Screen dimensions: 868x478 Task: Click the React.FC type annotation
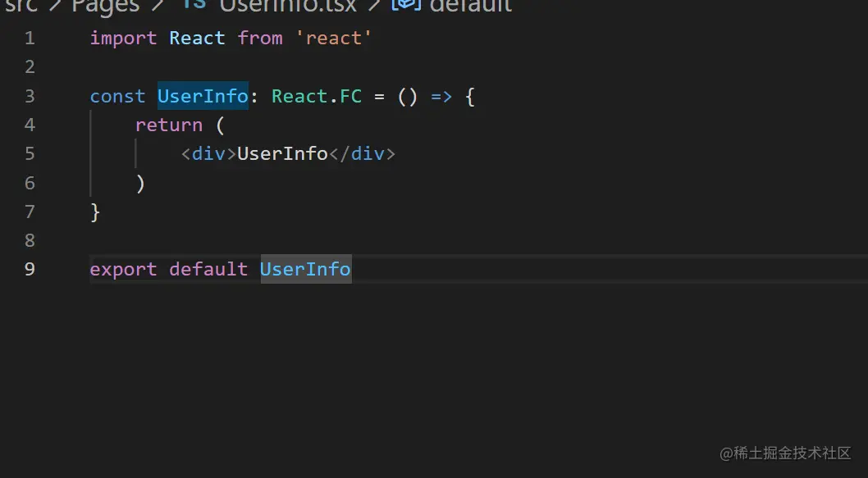[316, 96]
